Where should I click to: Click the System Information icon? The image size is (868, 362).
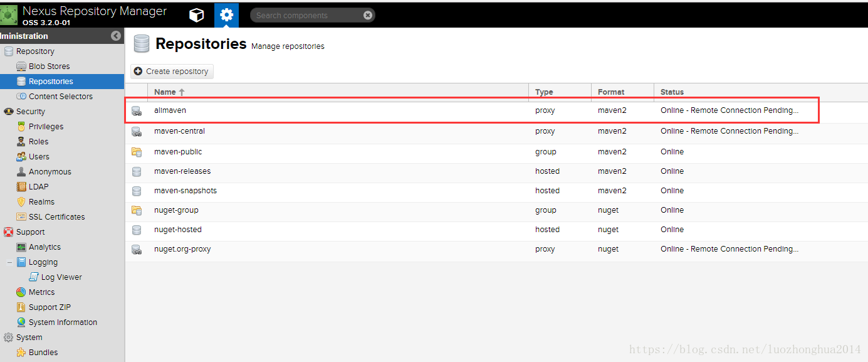pos(21,322)
